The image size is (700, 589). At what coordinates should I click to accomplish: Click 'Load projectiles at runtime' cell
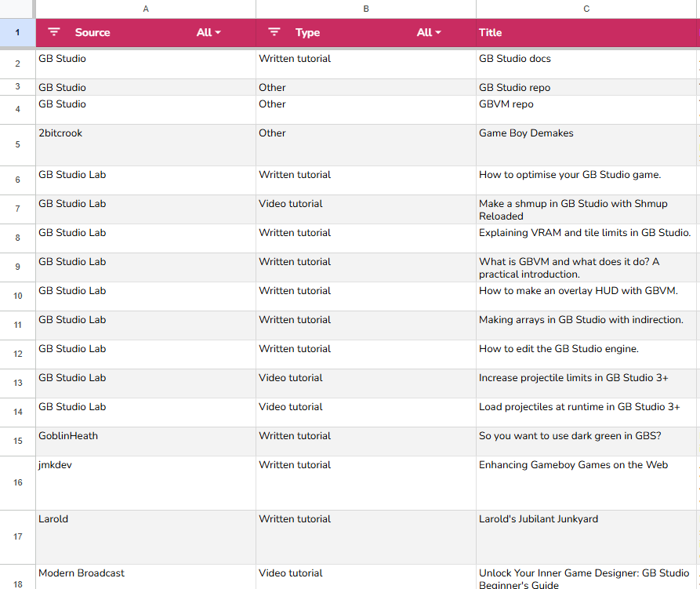point(586,413)
